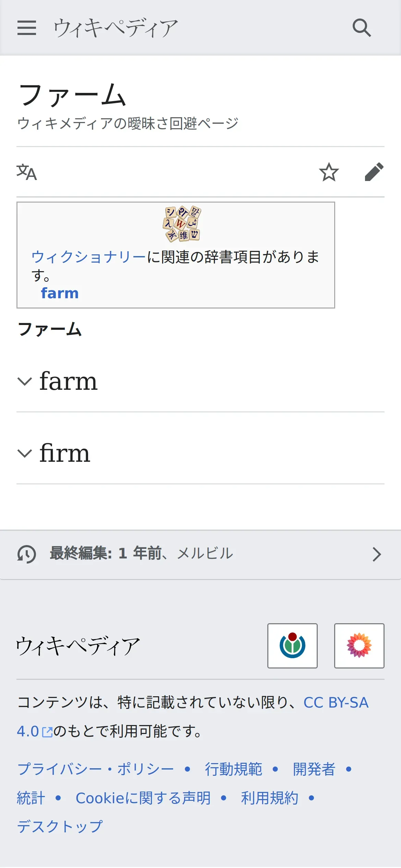Viewport: 401px width, 868px height.
Task: Open the CC BY-SA 4.0 license link
Action: tap(336, 703)
